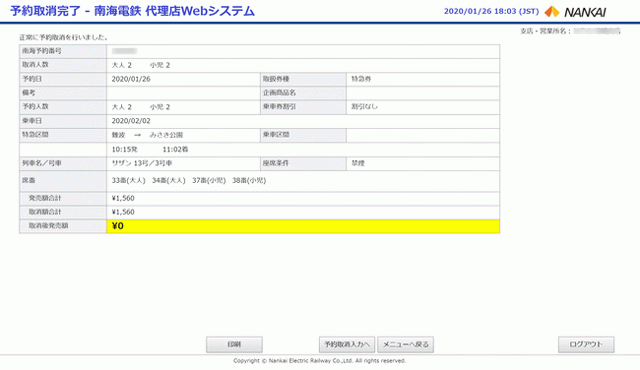The image size is (640, 370).
Task: Click seat 33番(大人)
Action: coord(129,180)
